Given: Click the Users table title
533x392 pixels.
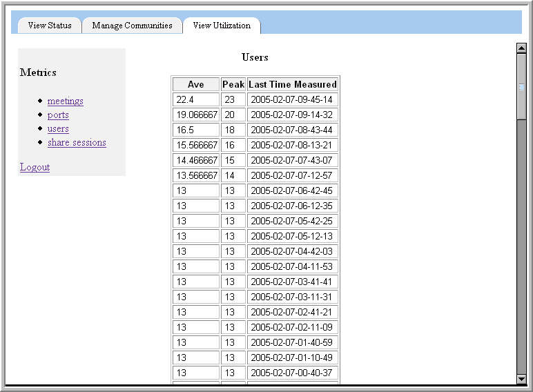Looking at the screenshot, I should (255, 57).
